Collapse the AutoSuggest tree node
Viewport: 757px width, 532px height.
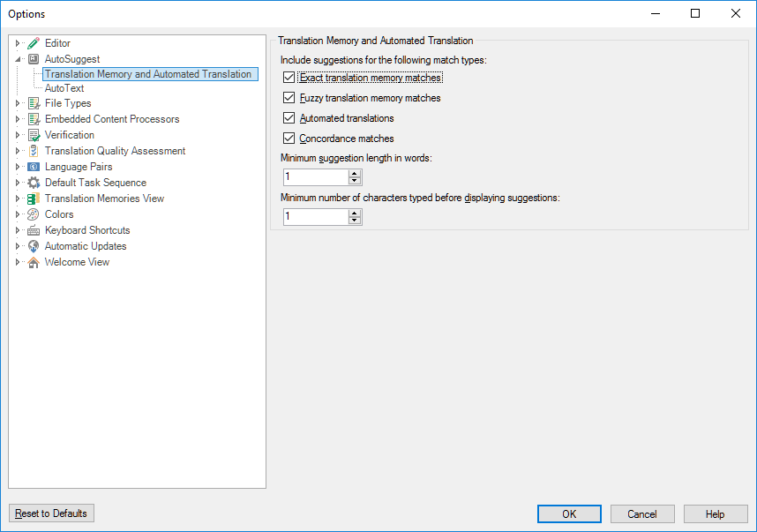point(18,59)
